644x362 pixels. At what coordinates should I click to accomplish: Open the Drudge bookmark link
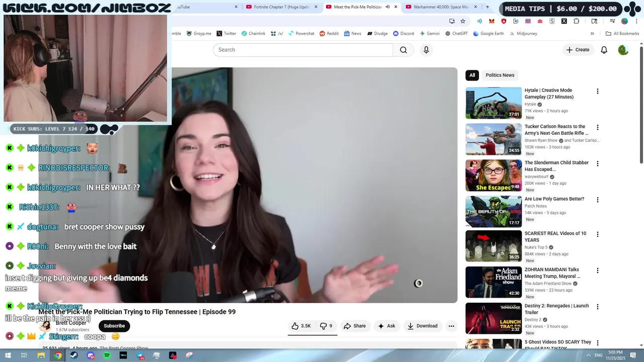tap(377, 34)
